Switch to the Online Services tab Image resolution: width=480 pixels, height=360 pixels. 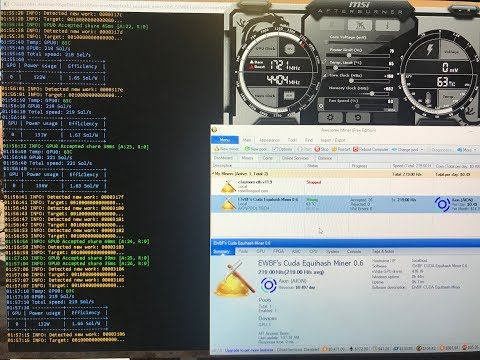(x=295, y=158)
